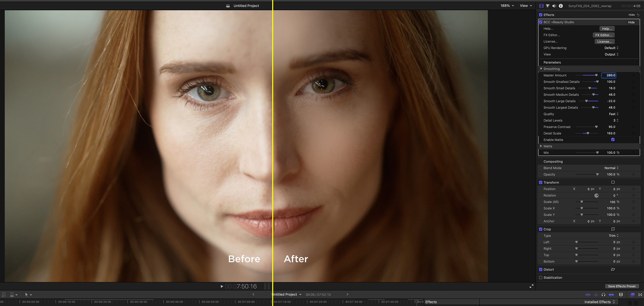Toggle skimming icon in the timeline toolbar
The image size is (644, 306).
pos(588,295)
